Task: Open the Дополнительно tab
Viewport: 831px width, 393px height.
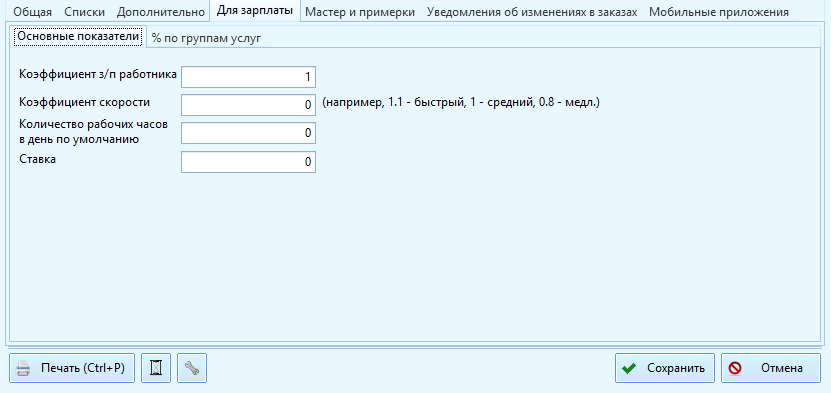Action: pos(161,12)
